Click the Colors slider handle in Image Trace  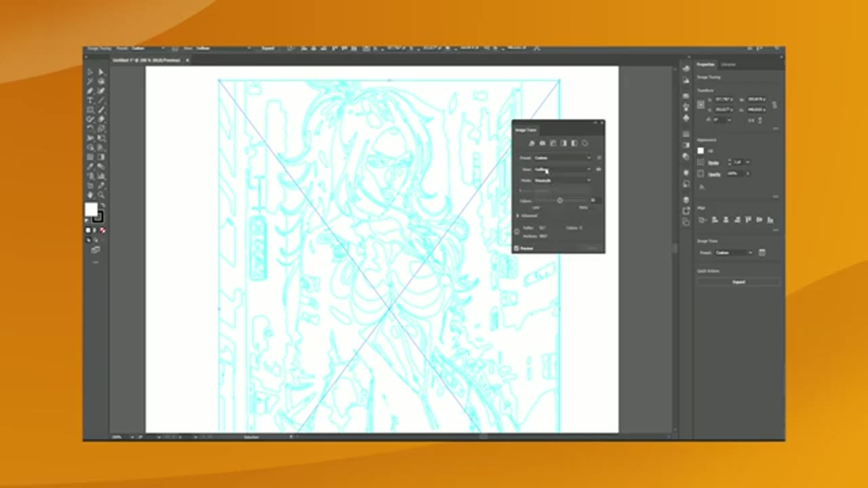tap(560, 200)
